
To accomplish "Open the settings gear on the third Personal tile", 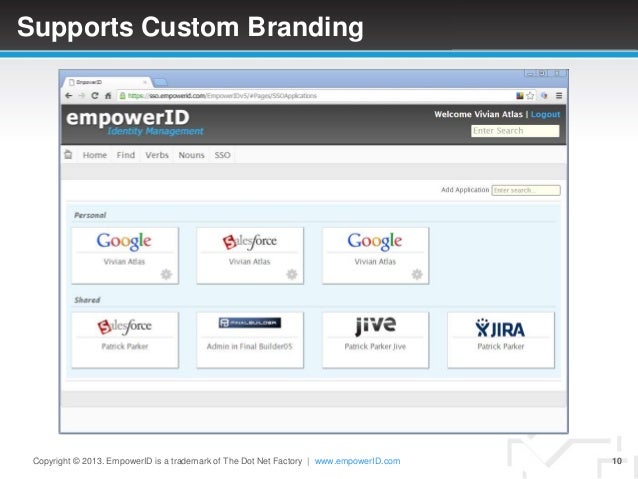I will 417,274.
